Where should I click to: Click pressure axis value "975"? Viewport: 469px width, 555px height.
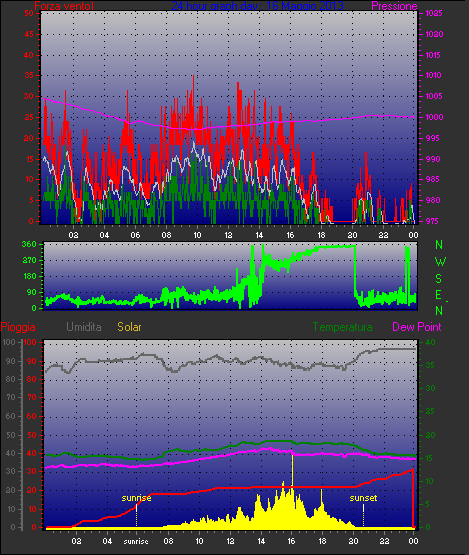(x=433, y=221)
